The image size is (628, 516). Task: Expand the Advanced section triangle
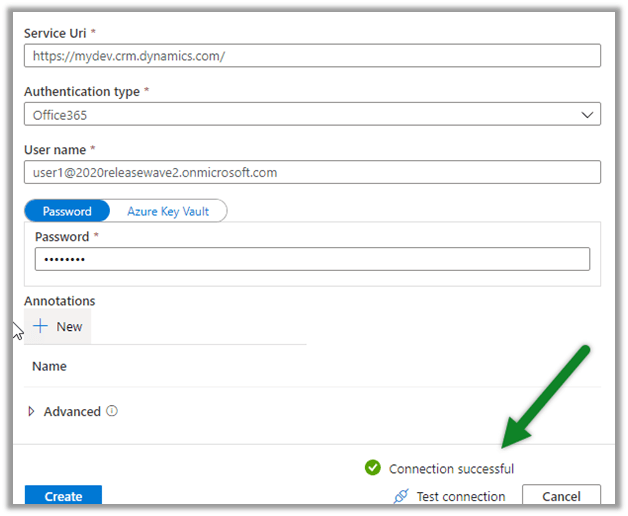point(32,411)
